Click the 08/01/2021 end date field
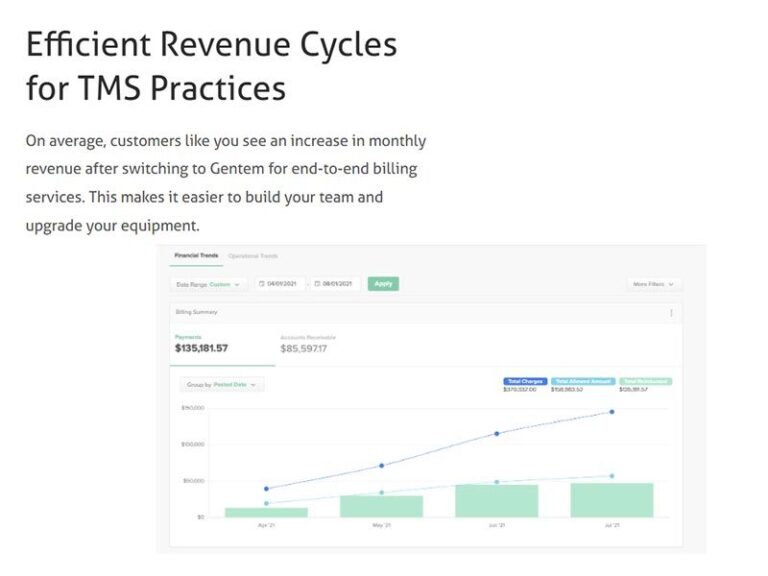The height and width of the screenshot is (576, 768). [336, 284]
